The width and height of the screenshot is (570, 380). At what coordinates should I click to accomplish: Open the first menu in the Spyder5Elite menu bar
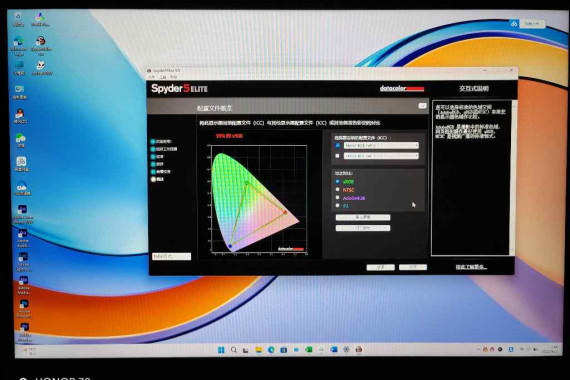point(151,77)
